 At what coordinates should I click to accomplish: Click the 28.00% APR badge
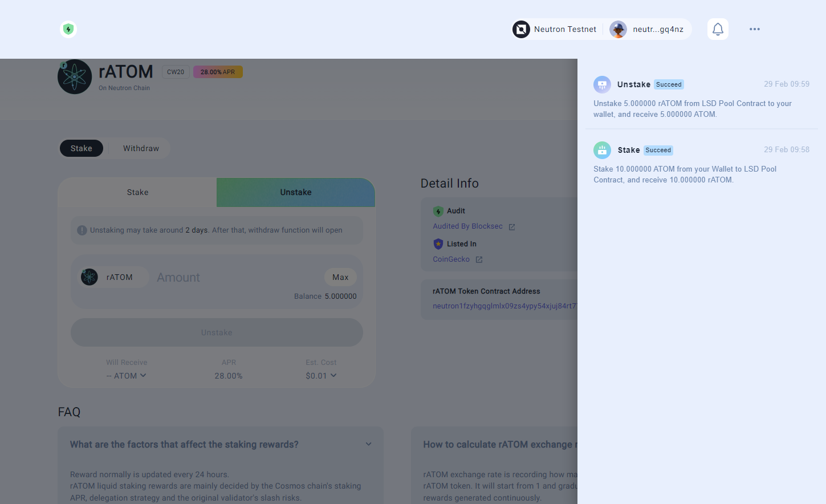point(218,72)
